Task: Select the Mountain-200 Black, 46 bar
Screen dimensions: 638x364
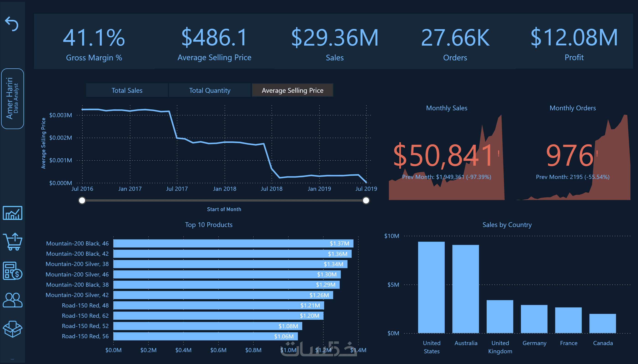Action: tap(233, 243)
